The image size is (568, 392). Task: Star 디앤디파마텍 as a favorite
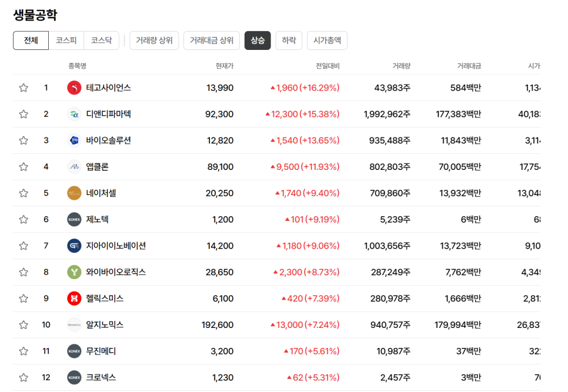tap(24, 114)
